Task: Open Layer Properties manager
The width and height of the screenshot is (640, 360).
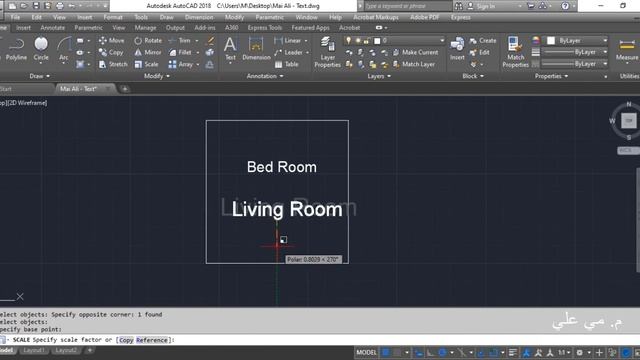Action: click(327, 51)
